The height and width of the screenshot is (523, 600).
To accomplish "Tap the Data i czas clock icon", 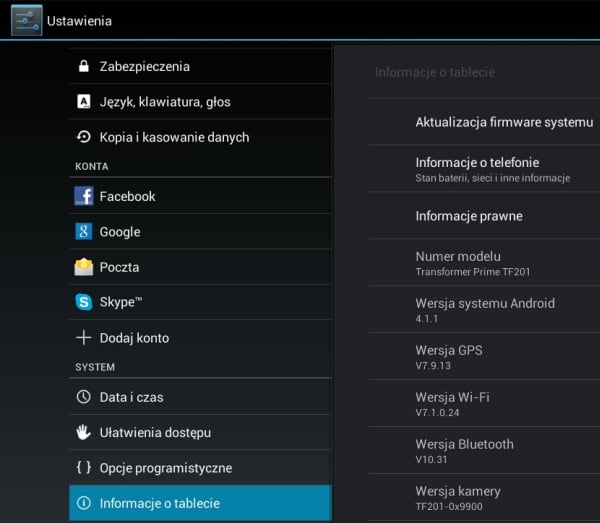I will coord(84,397).
